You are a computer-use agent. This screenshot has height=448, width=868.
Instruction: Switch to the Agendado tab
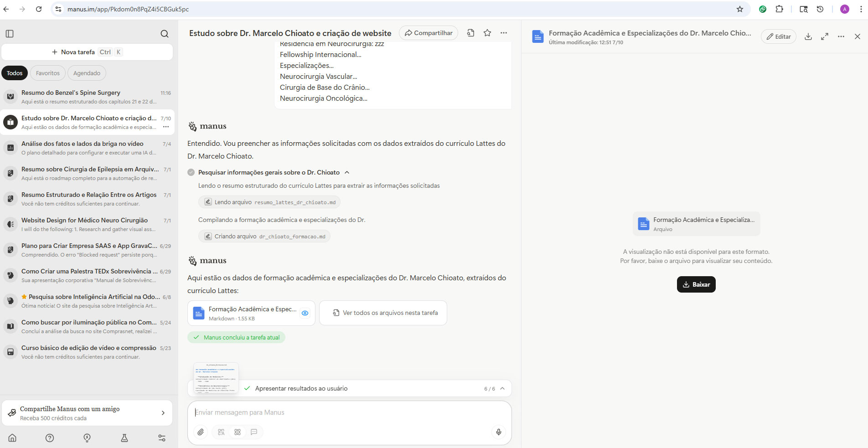(x=87, y=73)
